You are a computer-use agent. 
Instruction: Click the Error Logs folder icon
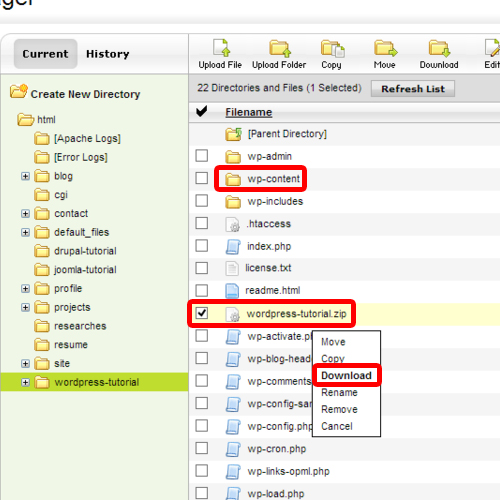[42, 157]
